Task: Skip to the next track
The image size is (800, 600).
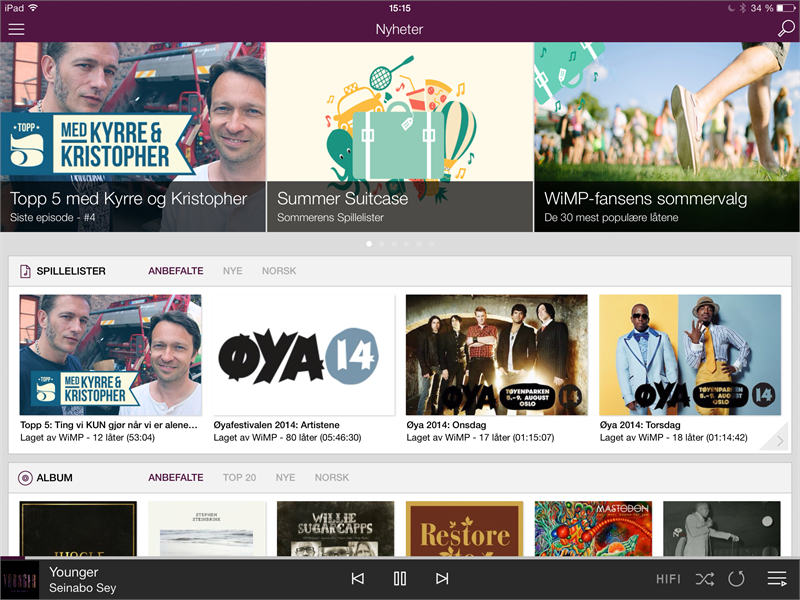Action: (442, 578)
